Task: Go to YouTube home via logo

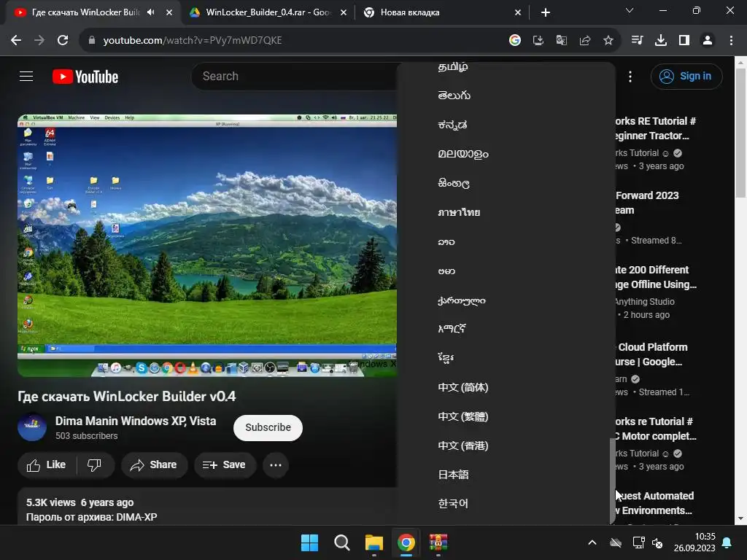Action: pos(85,77)
